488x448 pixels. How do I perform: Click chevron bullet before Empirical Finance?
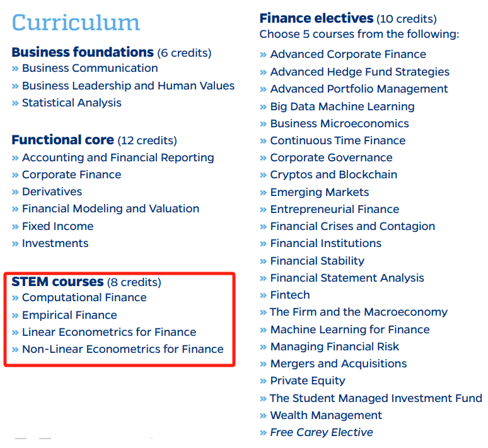click(15, 316)
